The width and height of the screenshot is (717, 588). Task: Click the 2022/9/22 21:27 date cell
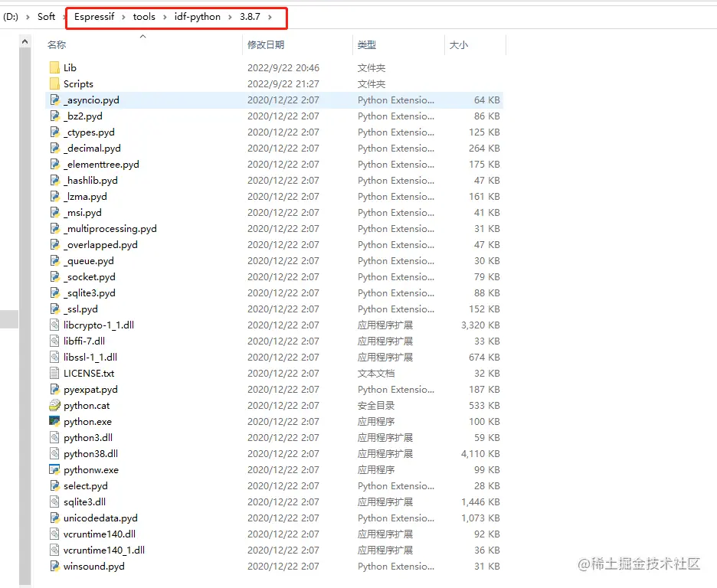tap(283, 83)
